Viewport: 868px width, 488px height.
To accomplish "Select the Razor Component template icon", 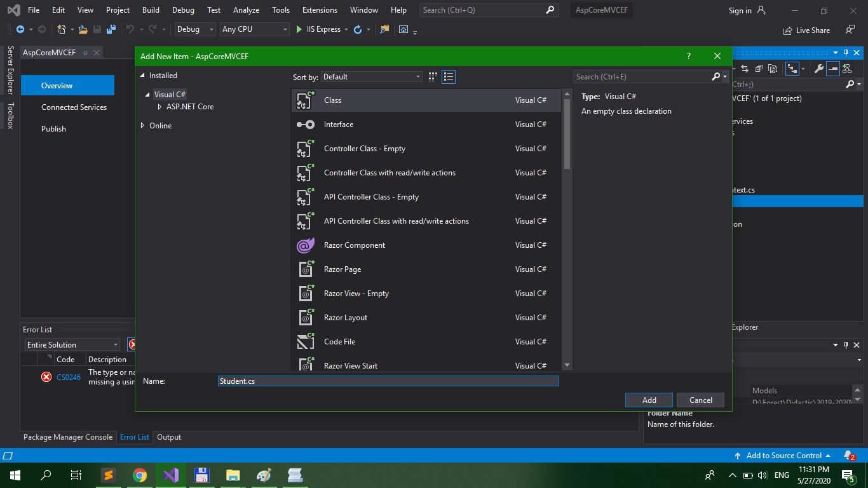I will (x=306, y=245).
